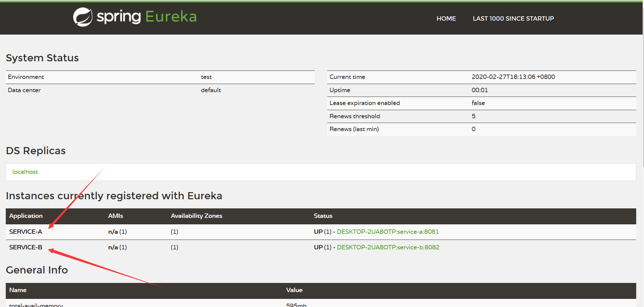Click the DS Replicas heading
644x307 pixels.
tap(36, 151)
